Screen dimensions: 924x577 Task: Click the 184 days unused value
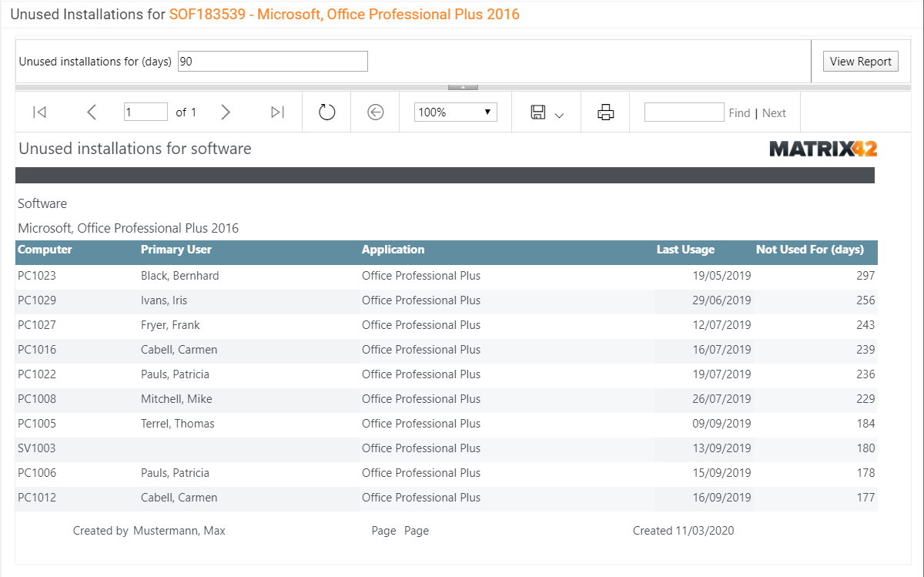865,424
